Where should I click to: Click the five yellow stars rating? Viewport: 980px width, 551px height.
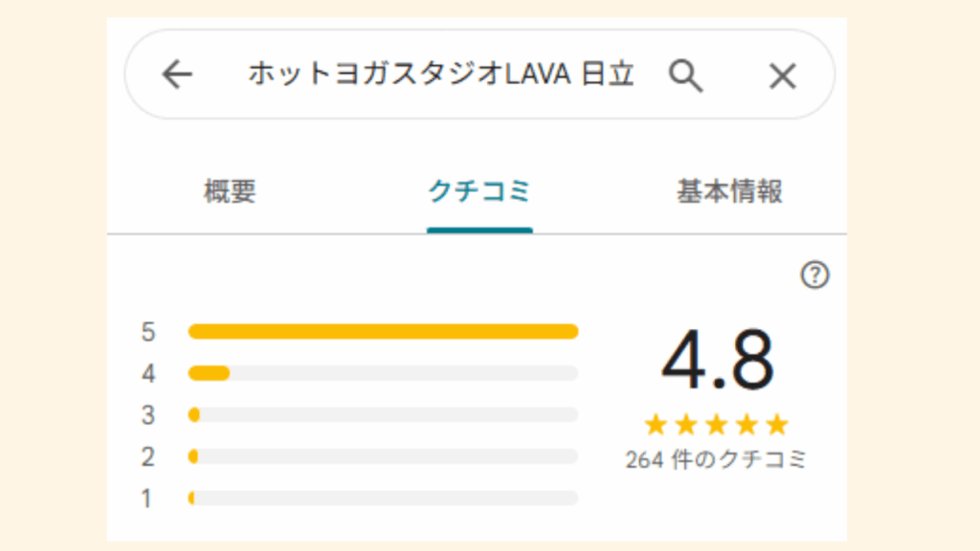pyautogui.click(x=716, y=424)
